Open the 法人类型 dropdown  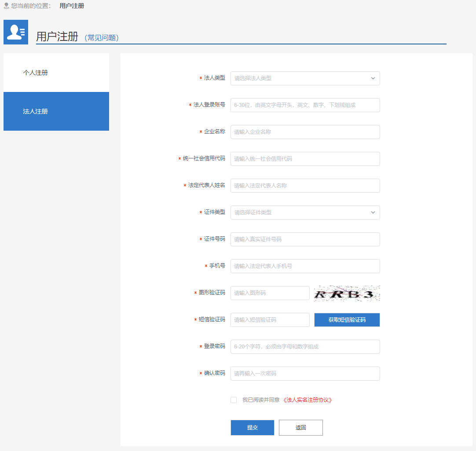[305, 78]
